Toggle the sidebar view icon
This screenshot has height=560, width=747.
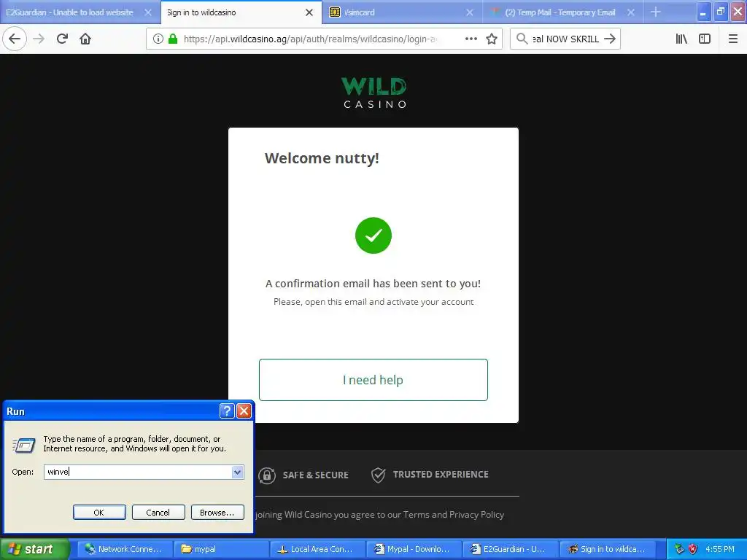pos(705,39)
